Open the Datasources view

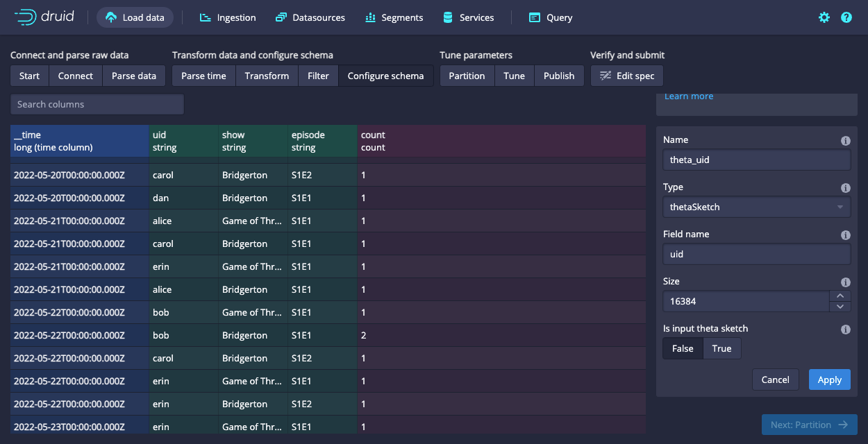point(310,17)
